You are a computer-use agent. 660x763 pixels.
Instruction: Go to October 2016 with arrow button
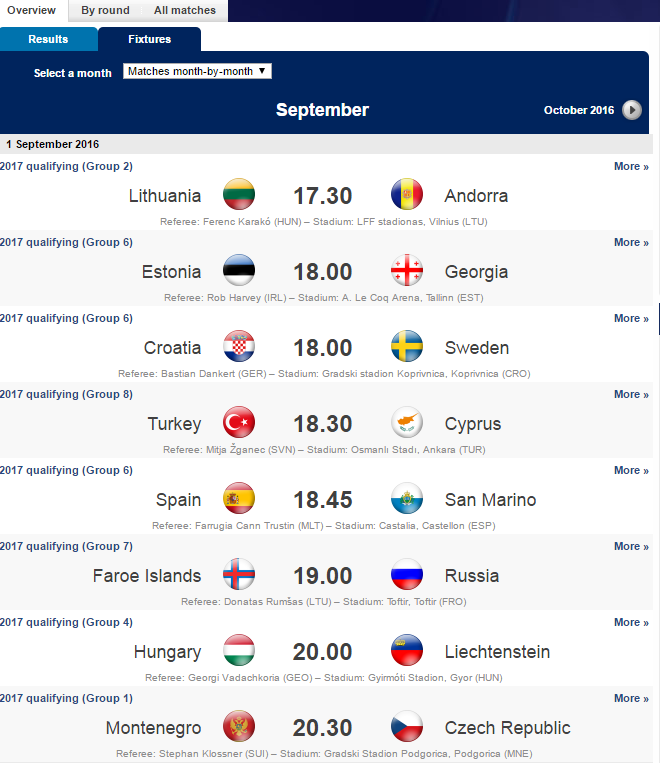(632, 110)
